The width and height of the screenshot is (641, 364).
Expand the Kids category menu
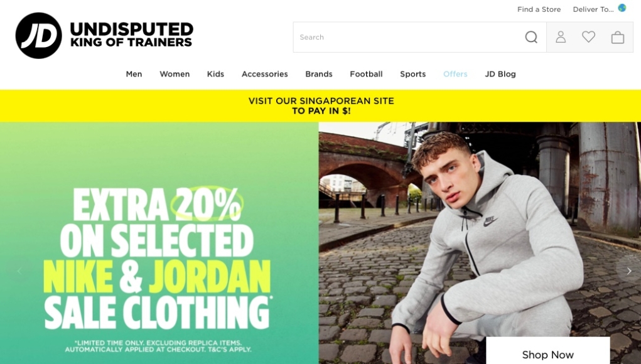[215, 74]
